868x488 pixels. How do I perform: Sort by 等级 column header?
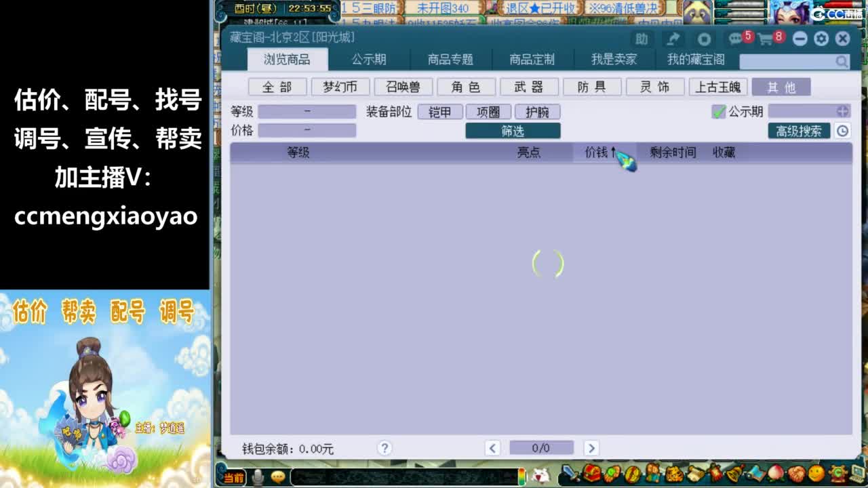coord(298,152)
